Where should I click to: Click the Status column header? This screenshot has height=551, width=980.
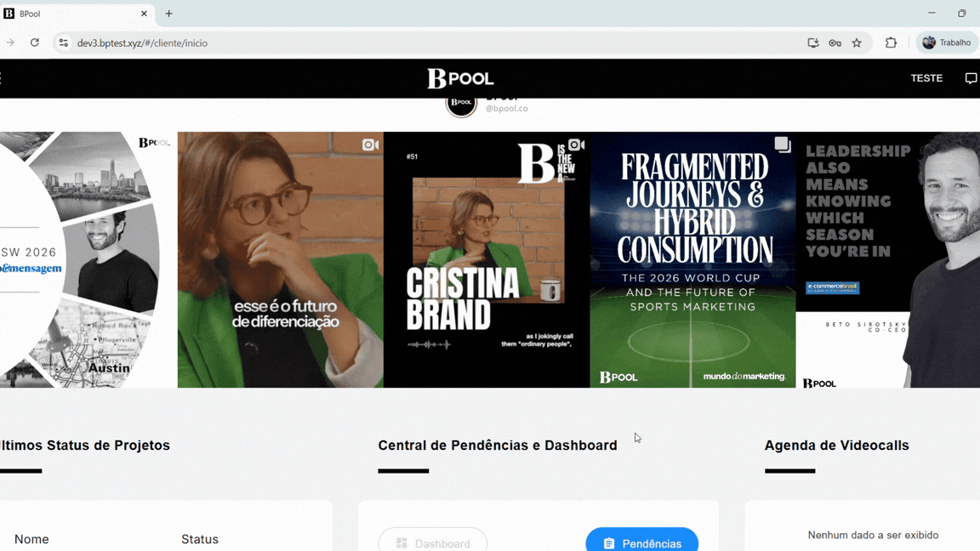click(x=200, y=539)
